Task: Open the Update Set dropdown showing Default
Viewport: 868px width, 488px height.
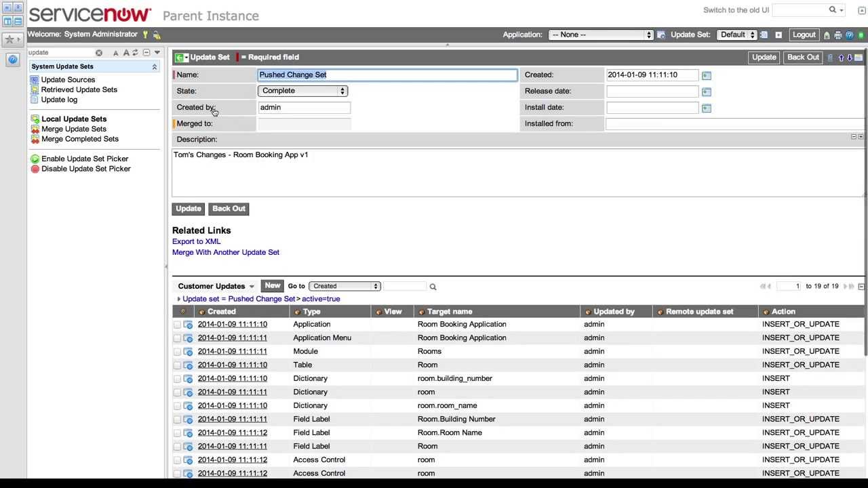Action: (737, 35)
